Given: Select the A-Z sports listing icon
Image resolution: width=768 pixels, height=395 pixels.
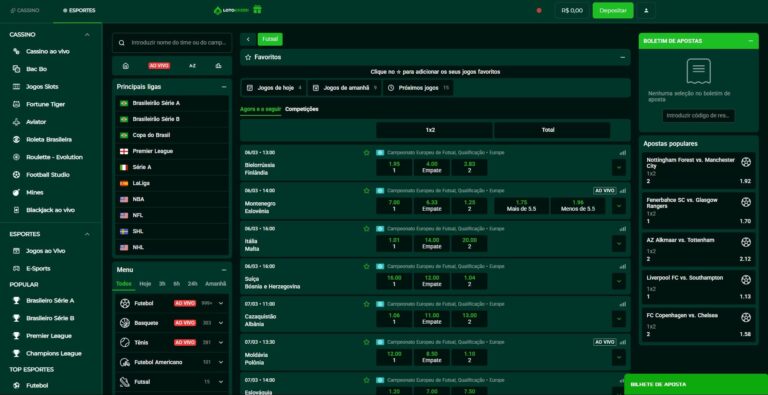Looking at the screenshot, I should (x=192, y=66).
